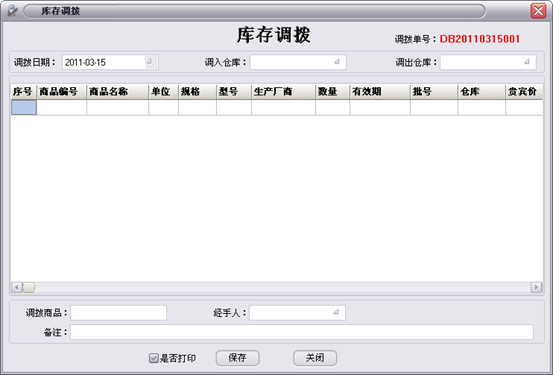553x375 pixels.
Task: Click the 生产厂商 column header
Action: click(283, 92)
